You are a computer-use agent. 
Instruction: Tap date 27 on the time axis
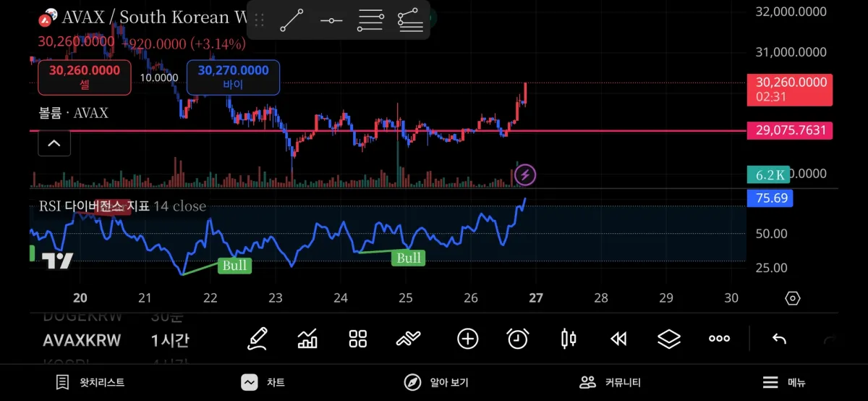pyautogui.click(x=535, y=298)
